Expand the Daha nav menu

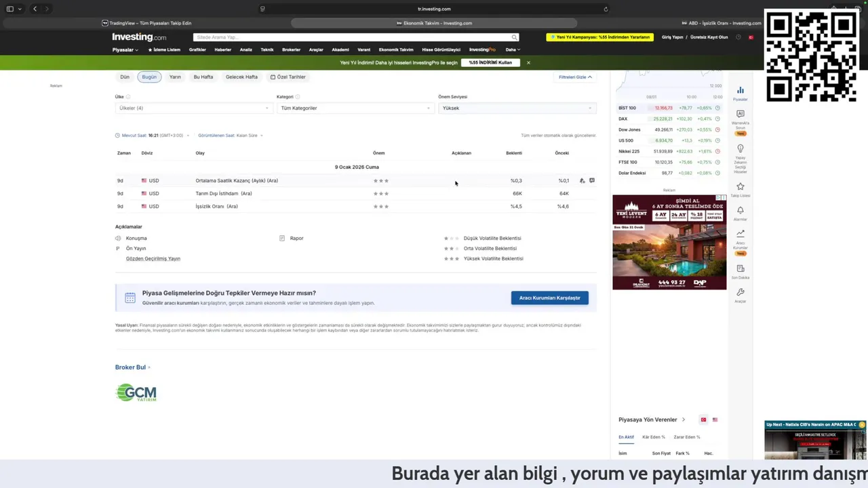pyautogui.click(x=513, y=49)
